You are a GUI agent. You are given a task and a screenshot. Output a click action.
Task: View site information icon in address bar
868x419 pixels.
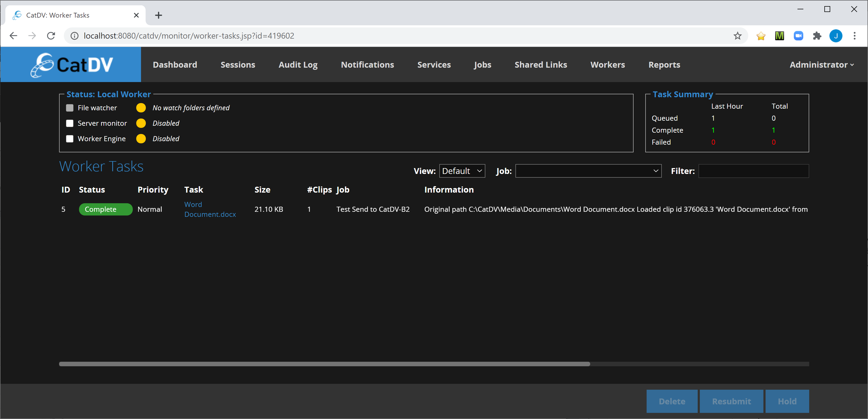(x=75, y=36)
